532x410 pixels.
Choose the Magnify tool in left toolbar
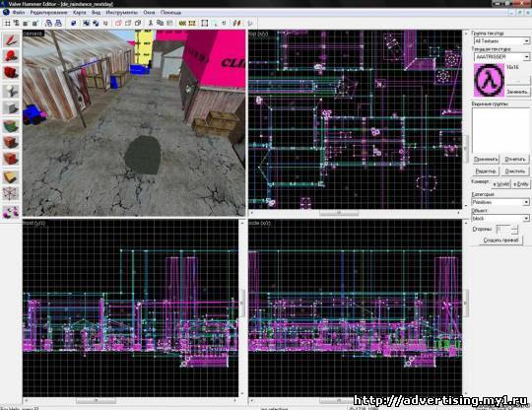coord(11,56)
